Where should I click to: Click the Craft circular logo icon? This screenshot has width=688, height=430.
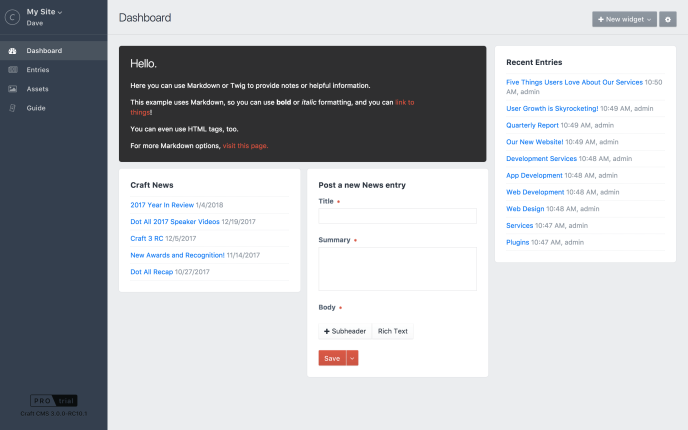(12, 18)
